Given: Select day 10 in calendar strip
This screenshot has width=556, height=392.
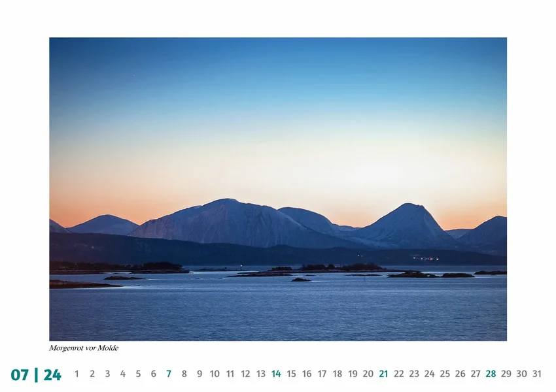Looking at the screenshot, I should [x=215, y=374].
